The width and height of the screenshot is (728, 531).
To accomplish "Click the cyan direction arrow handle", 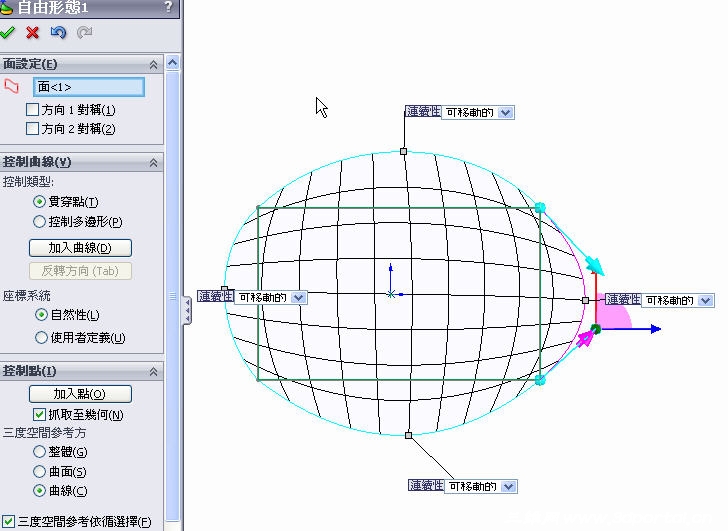I will coord(595,266).
